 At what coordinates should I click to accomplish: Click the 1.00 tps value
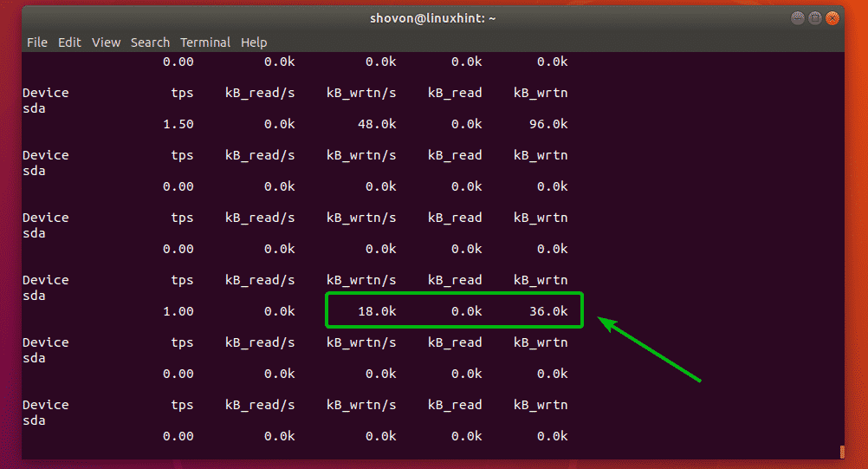(178, 311)
